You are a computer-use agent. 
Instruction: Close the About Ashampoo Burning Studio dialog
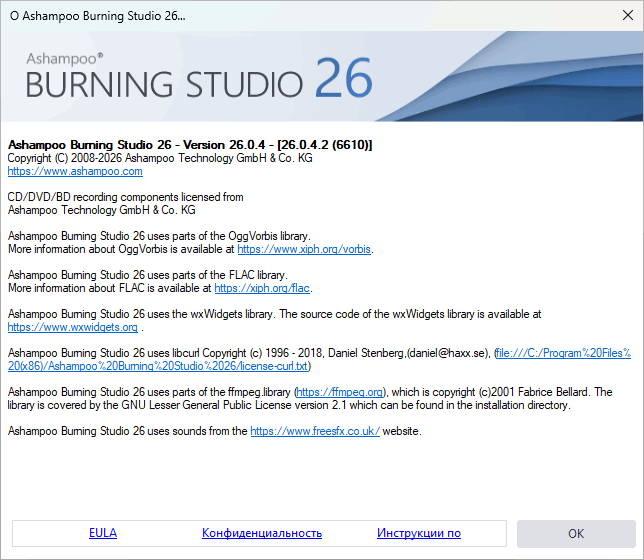tap(628, 15)
